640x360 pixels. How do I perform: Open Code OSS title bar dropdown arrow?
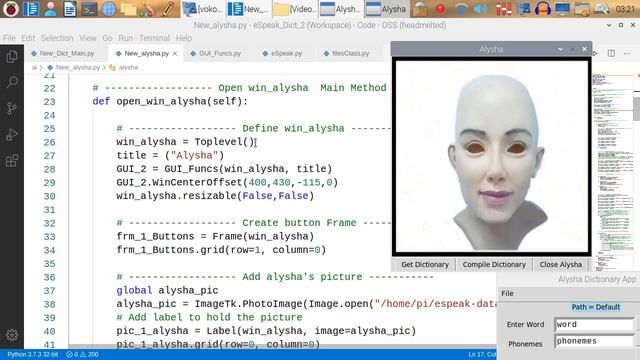tap(609, 25)
